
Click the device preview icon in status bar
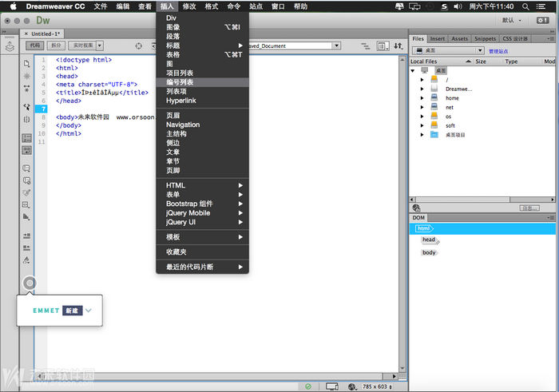coord(332,386)
